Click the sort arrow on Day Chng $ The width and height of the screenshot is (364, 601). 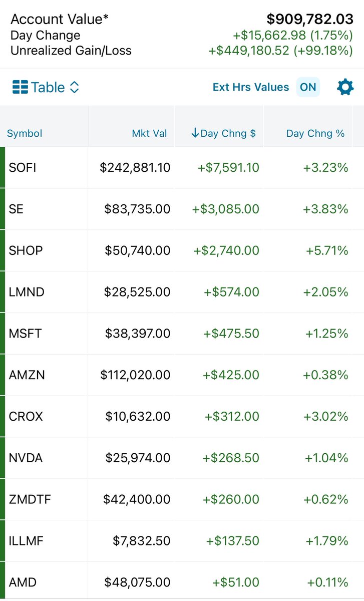pos(195,133)
